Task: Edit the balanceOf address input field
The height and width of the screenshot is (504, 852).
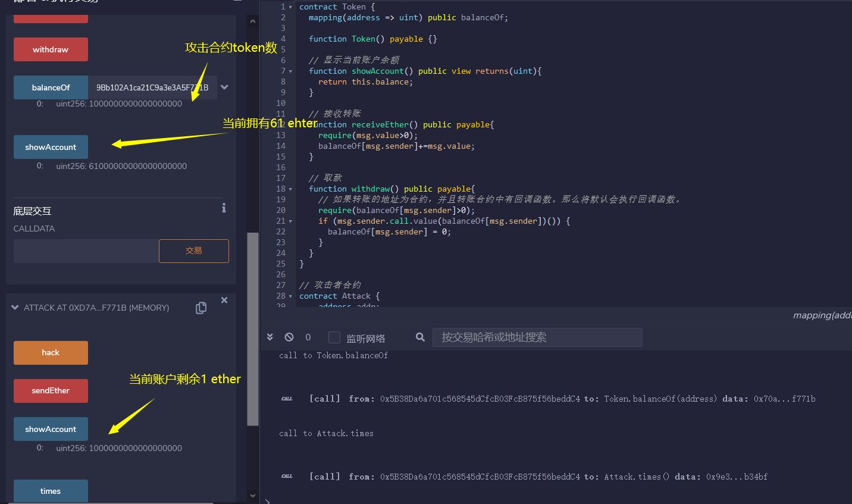Action: [x=152, y=87]
